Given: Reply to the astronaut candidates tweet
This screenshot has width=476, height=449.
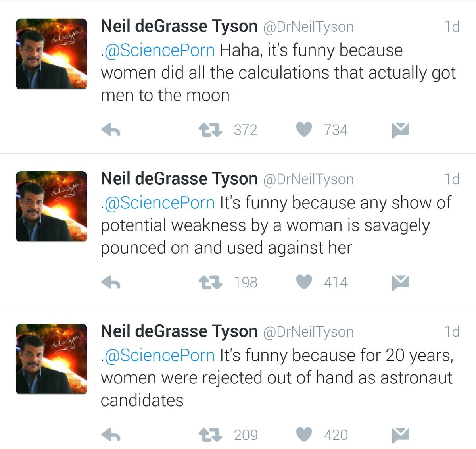Looking at the screenshot, I should click(111, 435).
